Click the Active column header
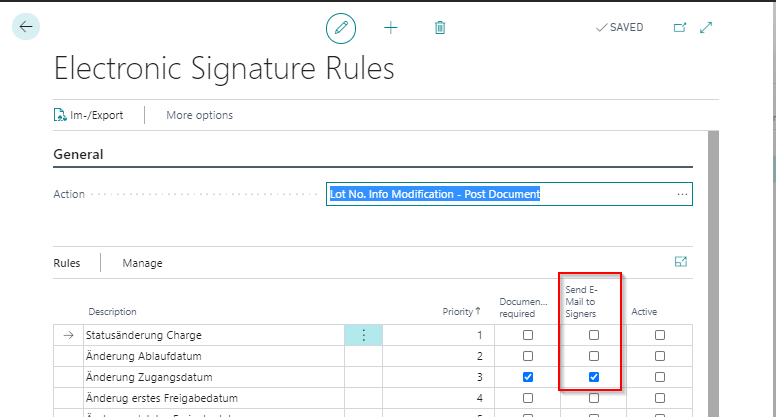This screenshot has height=417, width=776. click(644, 312)
